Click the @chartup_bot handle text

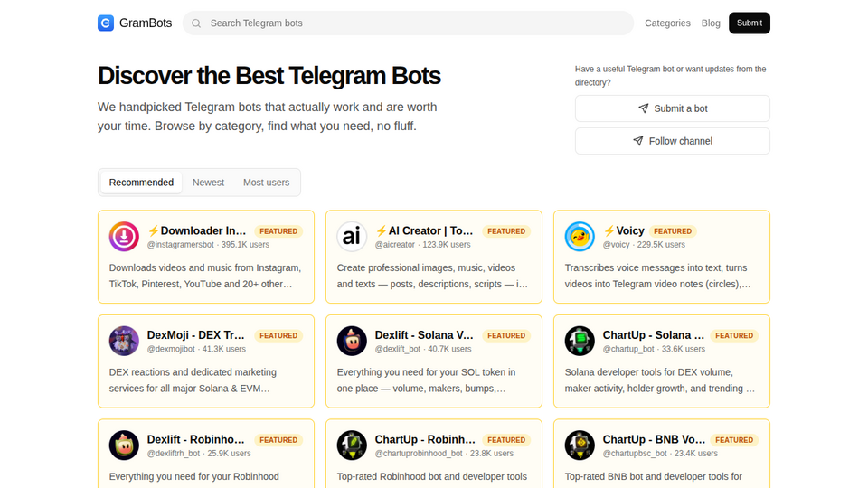point(628,349)
